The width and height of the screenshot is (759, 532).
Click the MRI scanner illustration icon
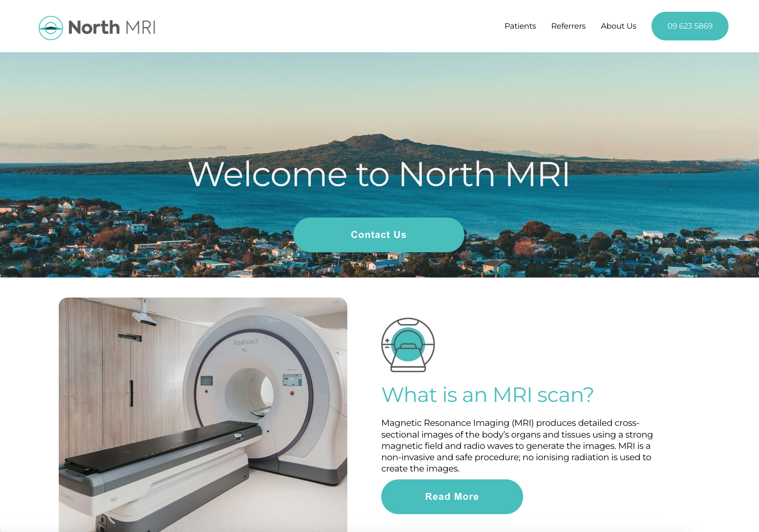(x=408, y=344)
